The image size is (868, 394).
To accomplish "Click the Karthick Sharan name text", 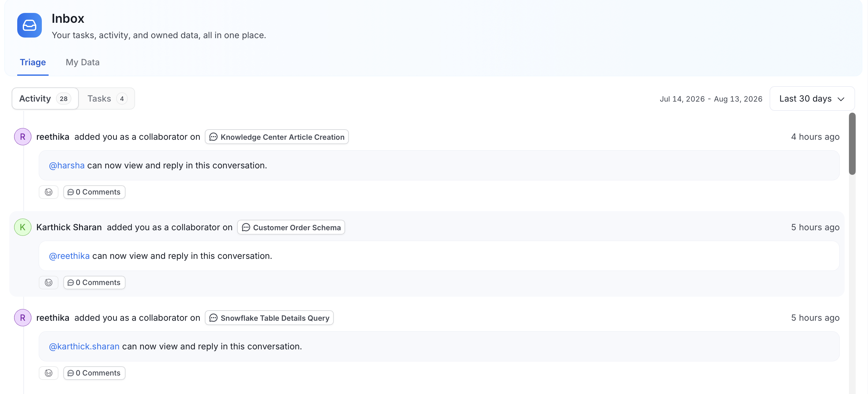I will 69,227.
